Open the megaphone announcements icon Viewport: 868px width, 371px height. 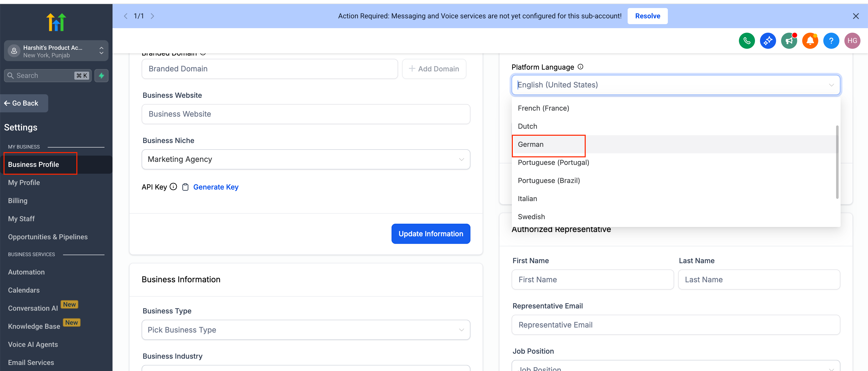coord(789,41)
